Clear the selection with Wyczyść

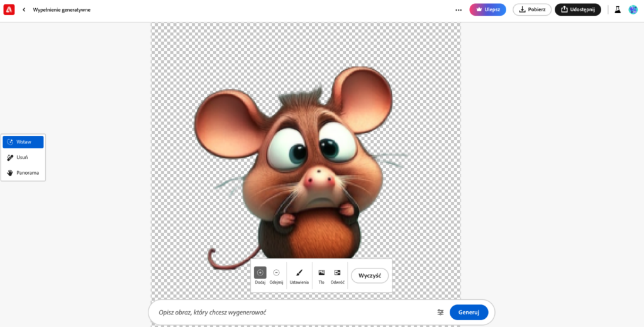click(x=370, y=275)
